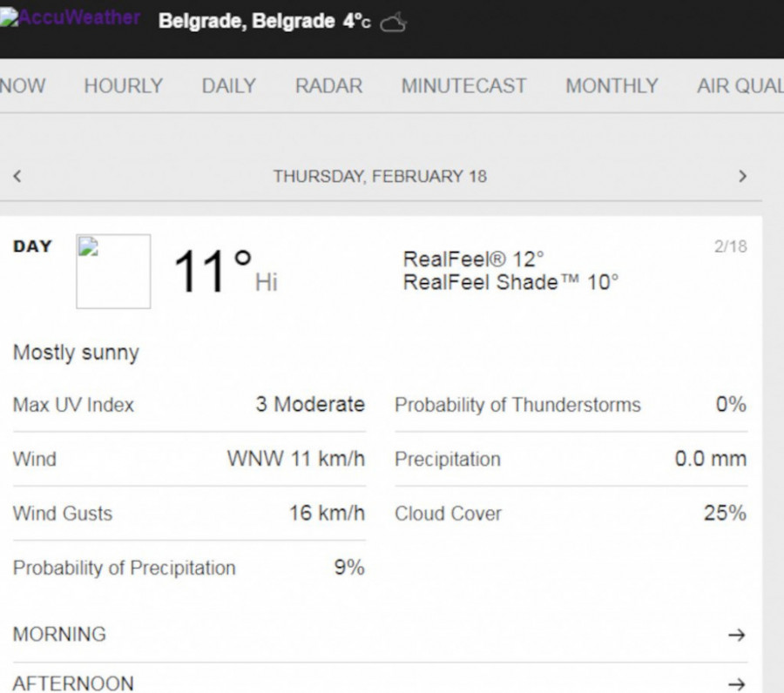Click the Thursday, February 18 date heading

point(380,176)
